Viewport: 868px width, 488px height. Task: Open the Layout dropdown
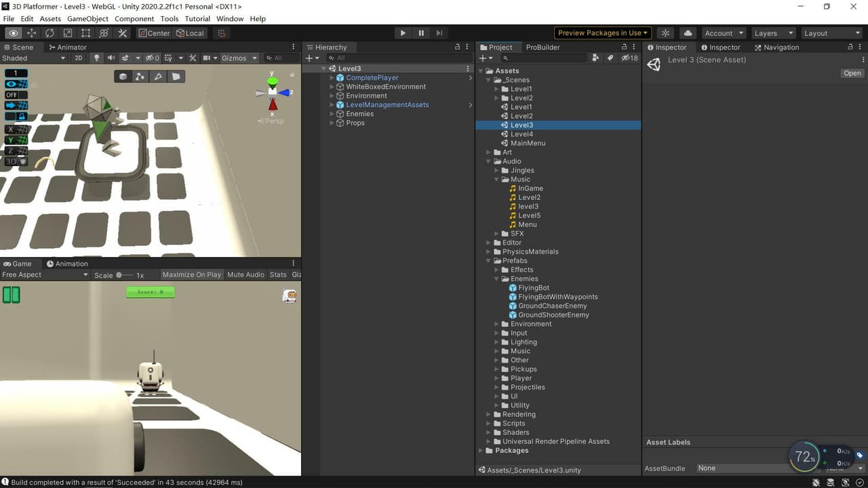click(x=831, y=33)
